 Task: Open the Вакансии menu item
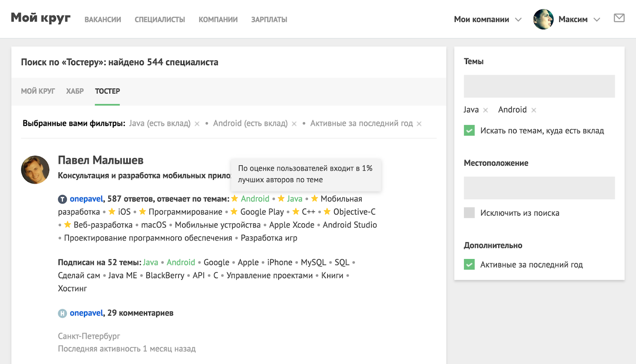point(103,19)
